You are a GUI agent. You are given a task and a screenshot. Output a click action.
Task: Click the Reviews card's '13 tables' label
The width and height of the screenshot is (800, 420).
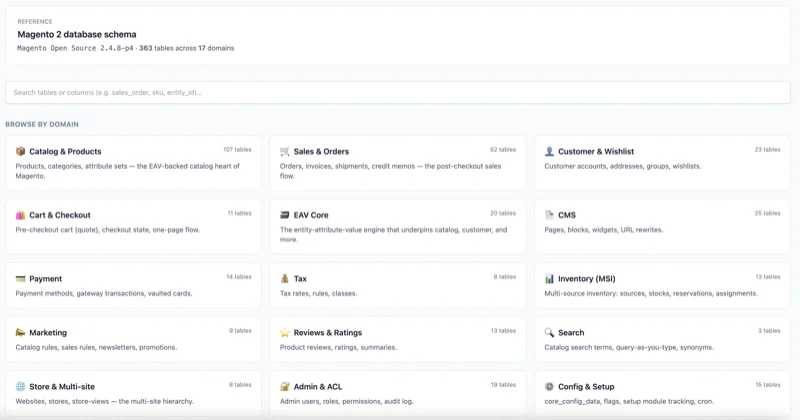pyautogui.click(x=503, y=331)
